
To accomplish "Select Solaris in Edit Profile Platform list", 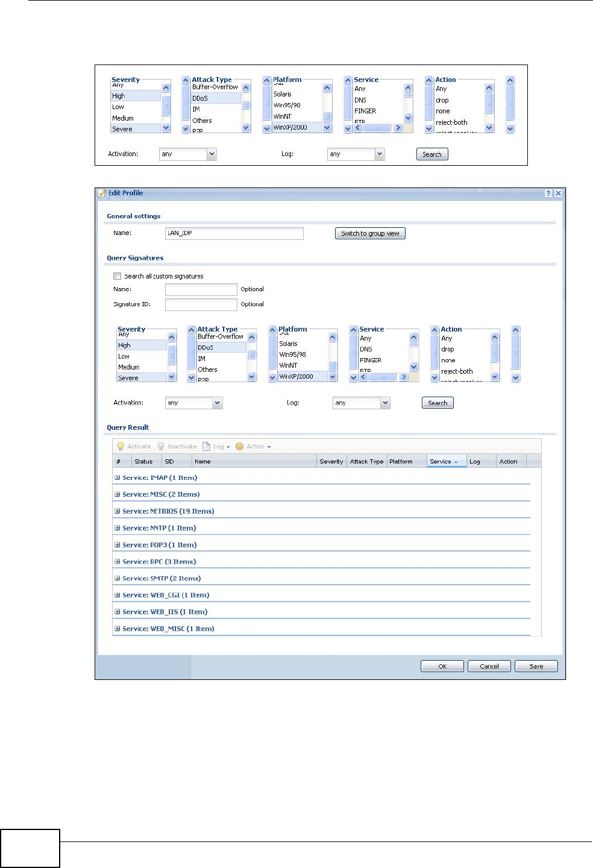I will 303,344.
